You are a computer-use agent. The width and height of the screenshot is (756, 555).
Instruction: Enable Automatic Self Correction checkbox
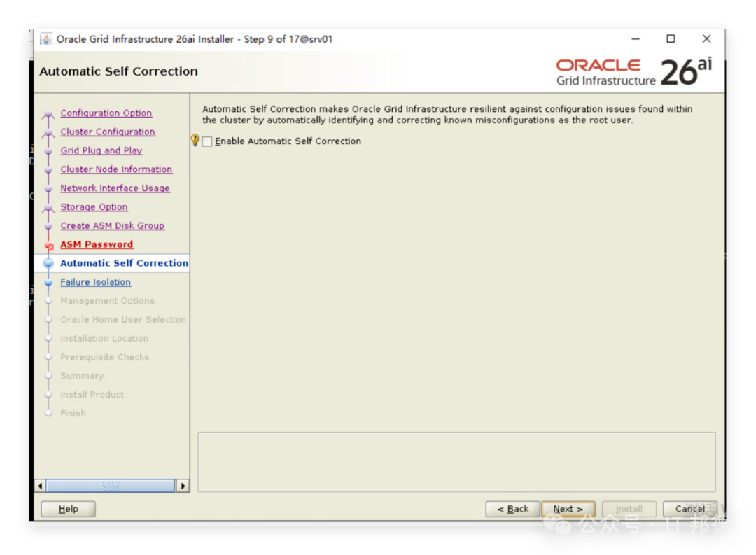pos(207,141)
